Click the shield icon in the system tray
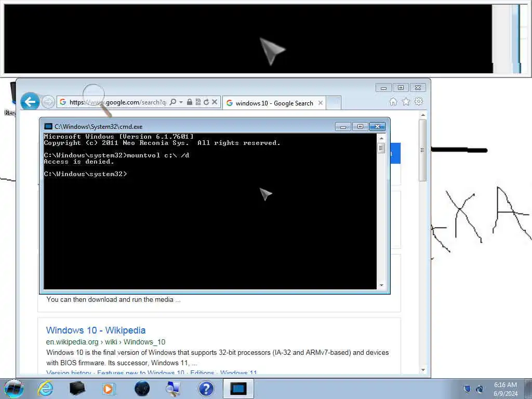 pyautogui.click(x=467, y=389)
